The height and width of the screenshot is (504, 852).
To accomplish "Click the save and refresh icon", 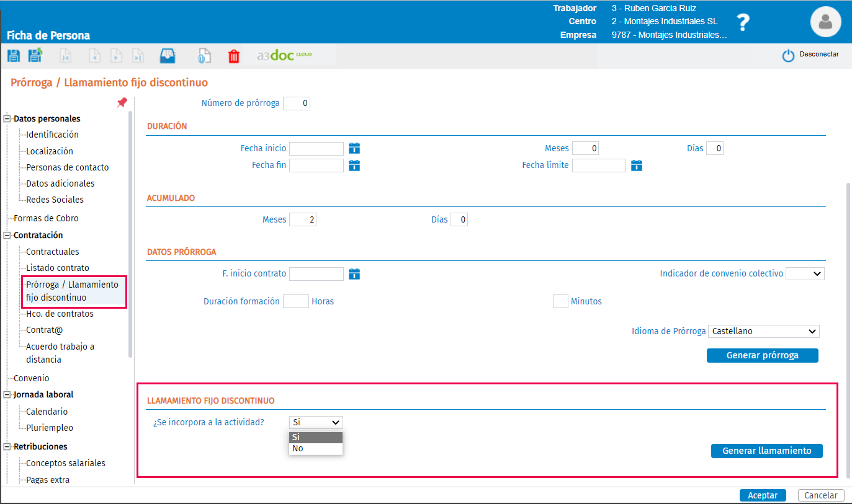I will click(35, 56).
